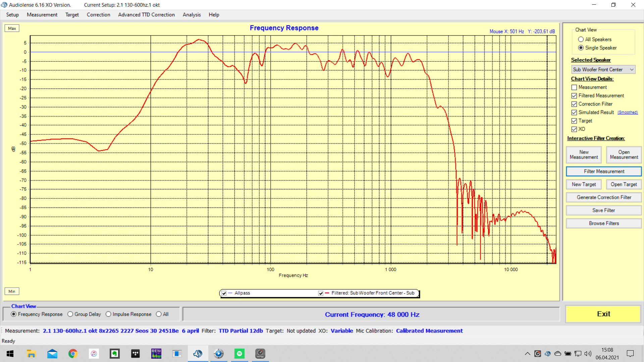Click the Smoothed link

(x=628, y=113)
